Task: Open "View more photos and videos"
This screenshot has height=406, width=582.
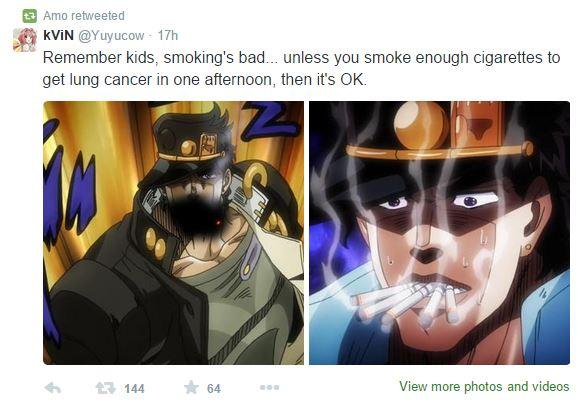Action: [484, 386]
